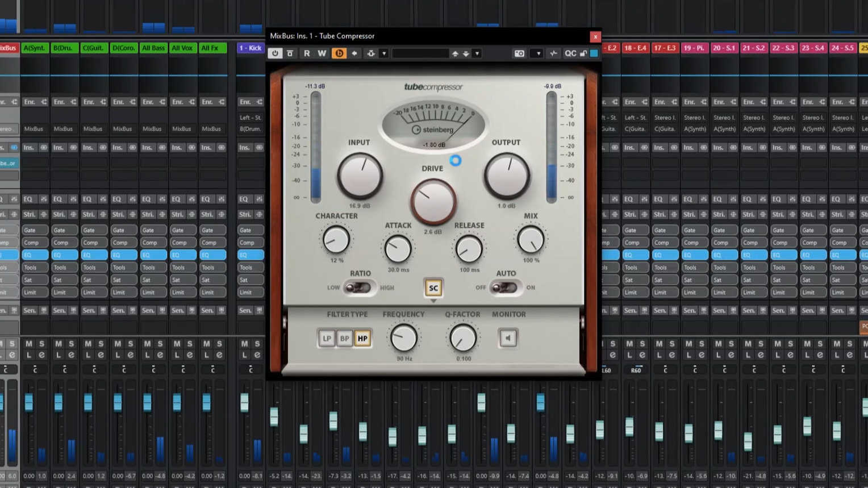Viewport: 868px width, 488px height.
Task: Click the red DRIVE knob
Action: point(433,202)
